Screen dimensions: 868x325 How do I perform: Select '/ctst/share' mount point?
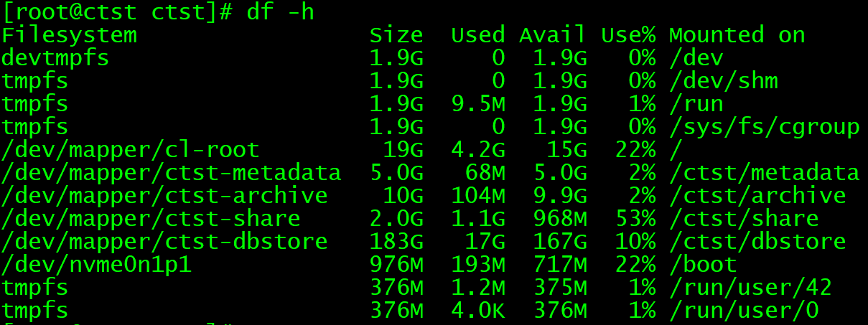(744, 219)
